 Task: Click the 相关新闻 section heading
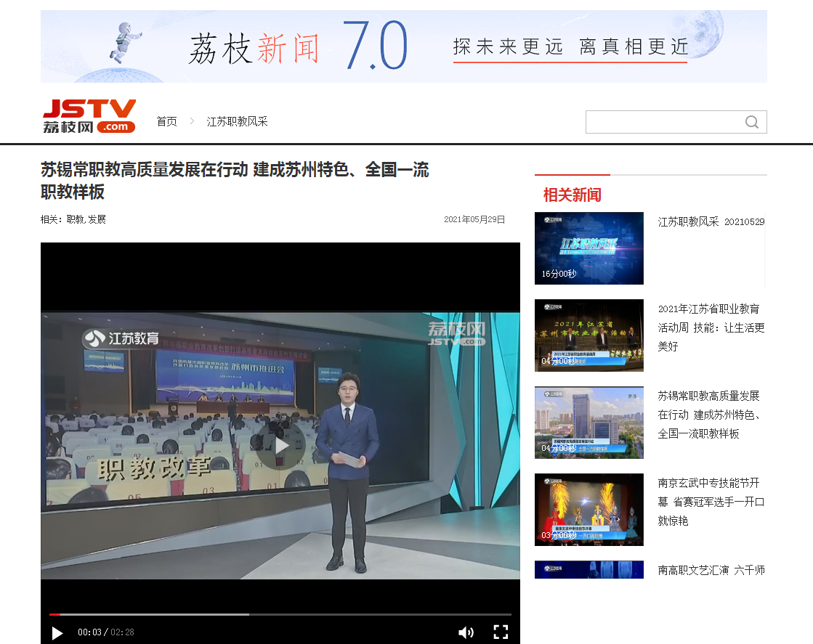tap(572, 195)
